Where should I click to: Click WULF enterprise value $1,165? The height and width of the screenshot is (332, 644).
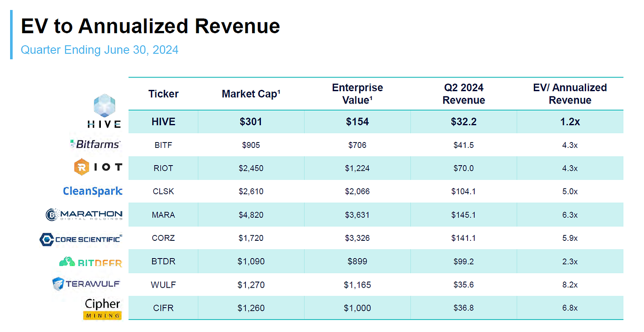click(357, 285)
